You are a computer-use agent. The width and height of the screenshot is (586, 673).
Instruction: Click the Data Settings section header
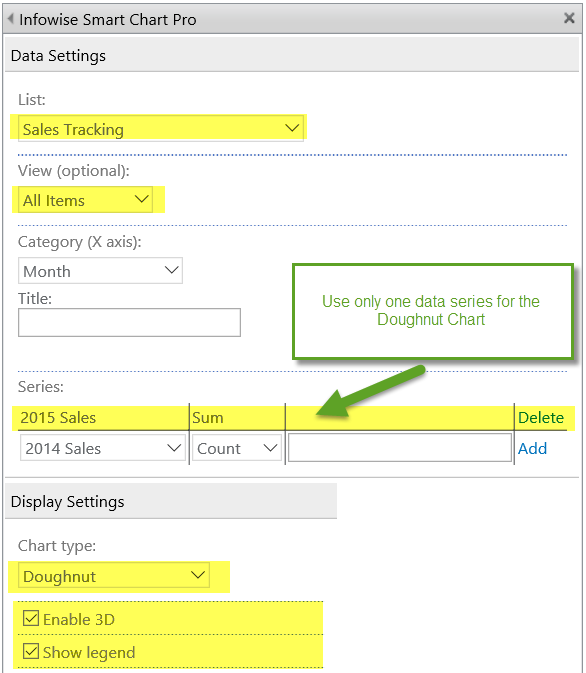292,55
